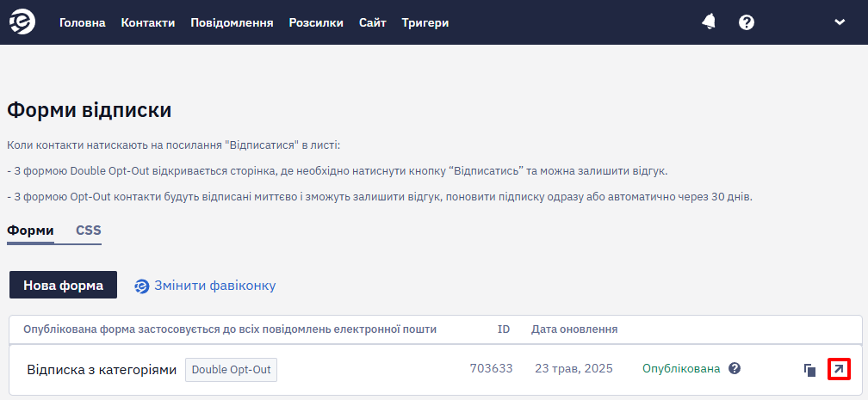Click the Double Opt-Out badge
The width and height of the screenshot is (868, 400).
coord(231,370)
